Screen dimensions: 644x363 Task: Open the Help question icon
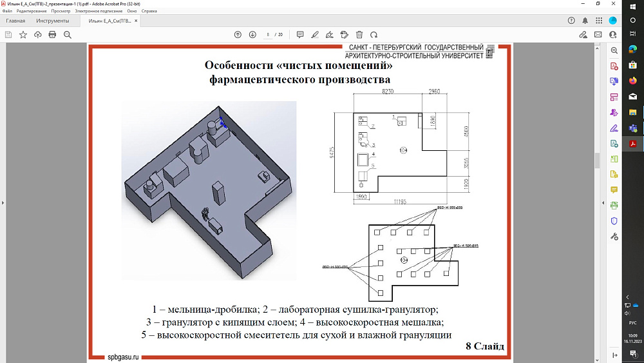click(x=571, y=21)
